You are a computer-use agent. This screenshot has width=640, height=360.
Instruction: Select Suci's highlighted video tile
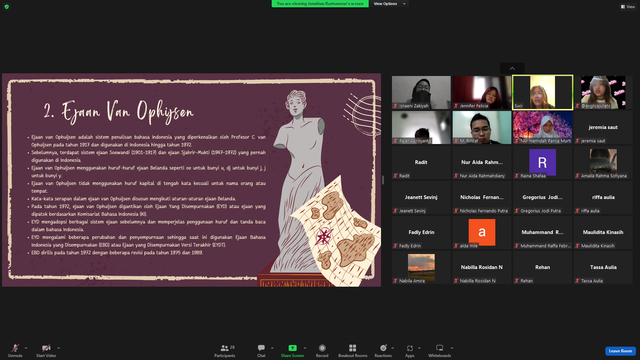pos(542,92)
